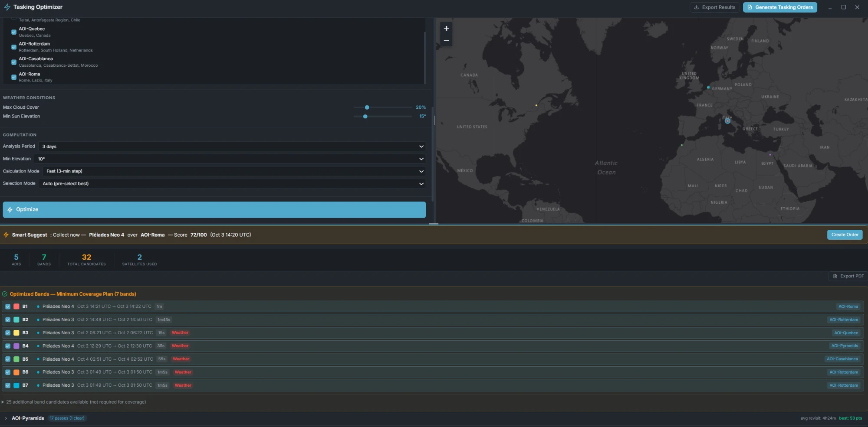The height and width of the screenshot is (427, 868).
Task: Uncheck band B7 checkbox
Action: tap(8, 385)
